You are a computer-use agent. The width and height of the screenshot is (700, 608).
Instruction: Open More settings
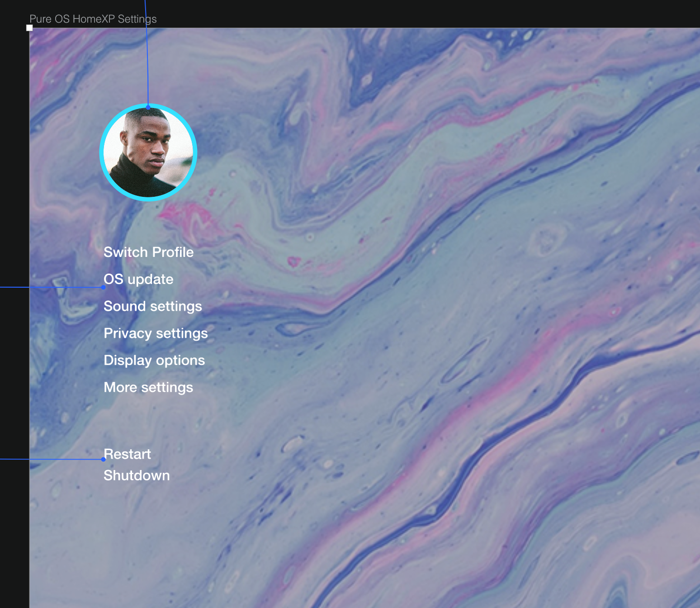[148, 388]
